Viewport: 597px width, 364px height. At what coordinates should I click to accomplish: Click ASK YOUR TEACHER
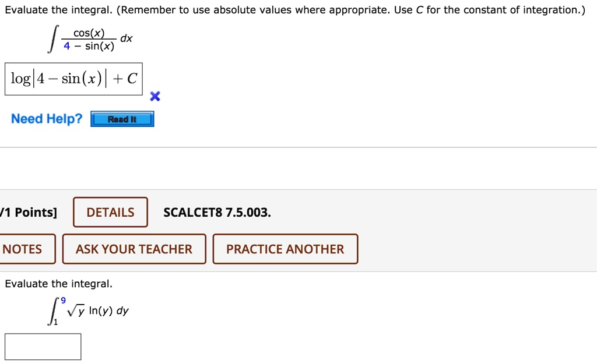[134, 249]
